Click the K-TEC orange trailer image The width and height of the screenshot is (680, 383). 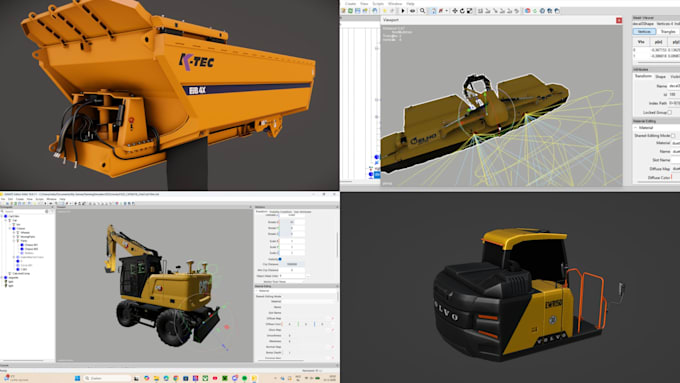170,95
